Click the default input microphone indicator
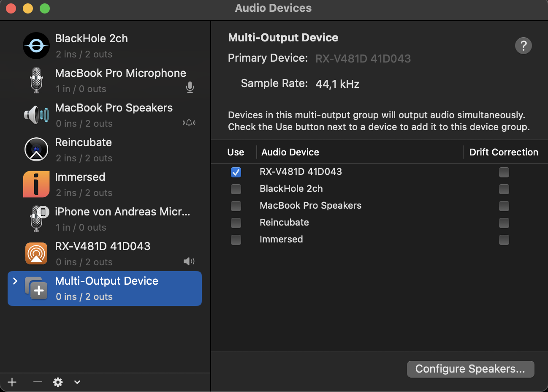Screen dimensions: 548x392 (x=190, y=87)
